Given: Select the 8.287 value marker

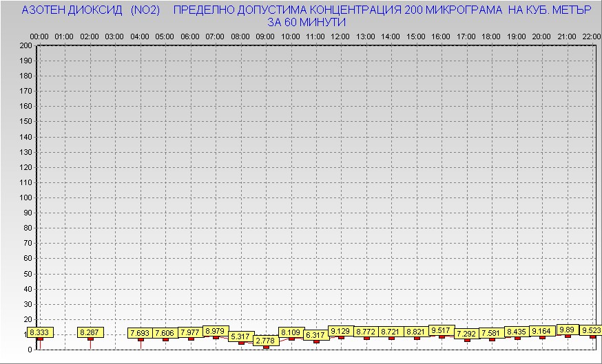Looking at the screenshot, I should point(90,332).
